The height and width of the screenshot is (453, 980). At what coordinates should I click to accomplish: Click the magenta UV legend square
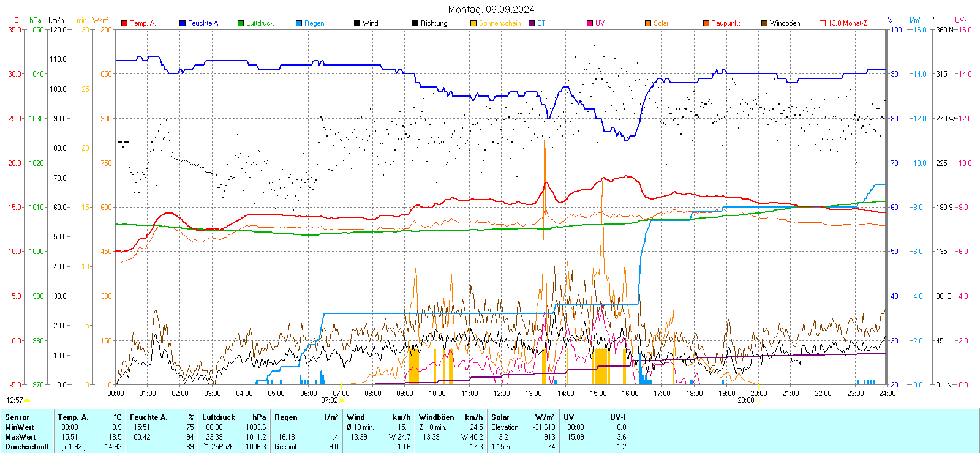coord(590,23)
